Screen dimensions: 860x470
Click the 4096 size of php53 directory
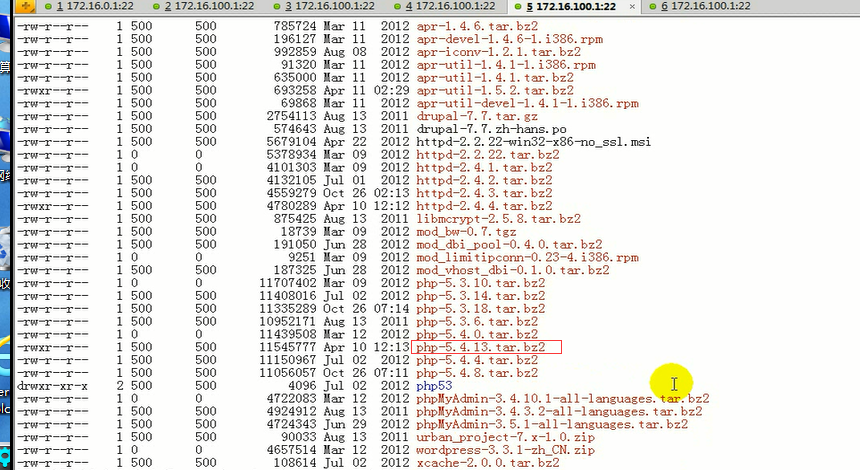302,386
